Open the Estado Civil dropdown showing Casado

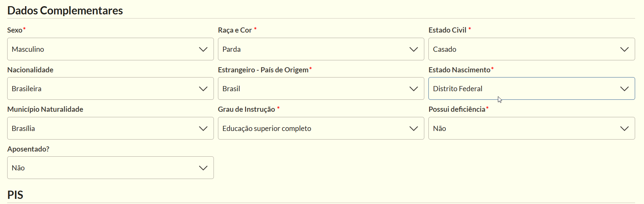[531, 49]
